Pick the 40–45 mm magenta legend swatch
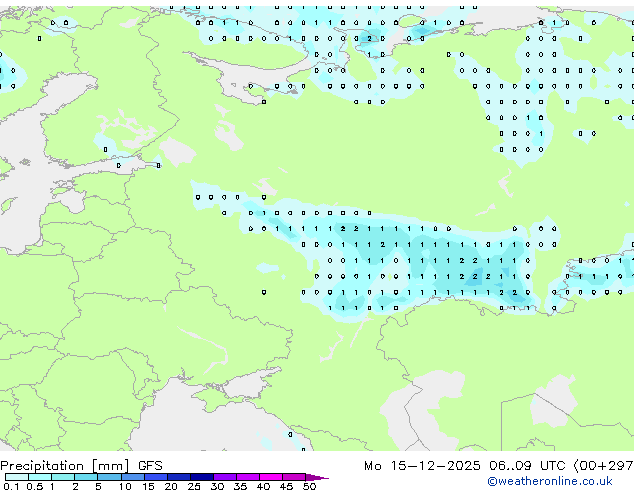This screenshot has height=490, width=634. tap(271, 477)
